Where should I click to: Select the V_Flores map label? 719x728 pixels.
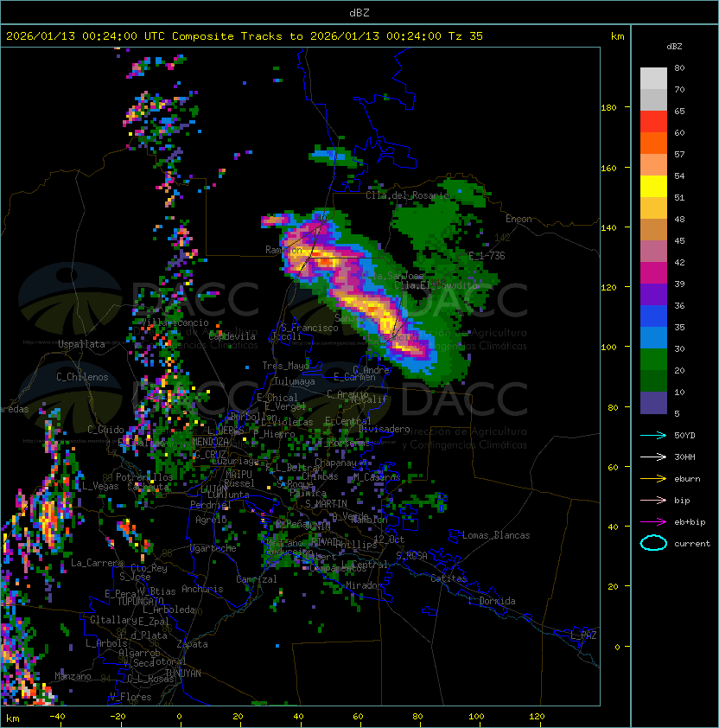point(130,698)
